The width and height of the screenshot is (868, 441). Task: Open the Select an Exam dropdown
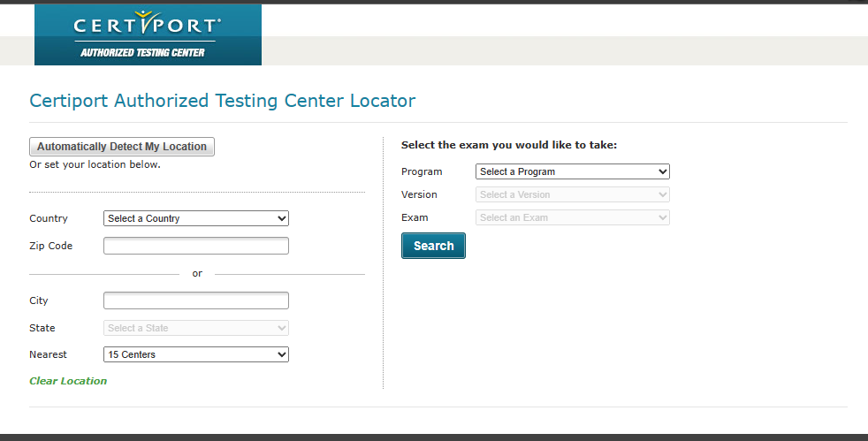(572, 217)
